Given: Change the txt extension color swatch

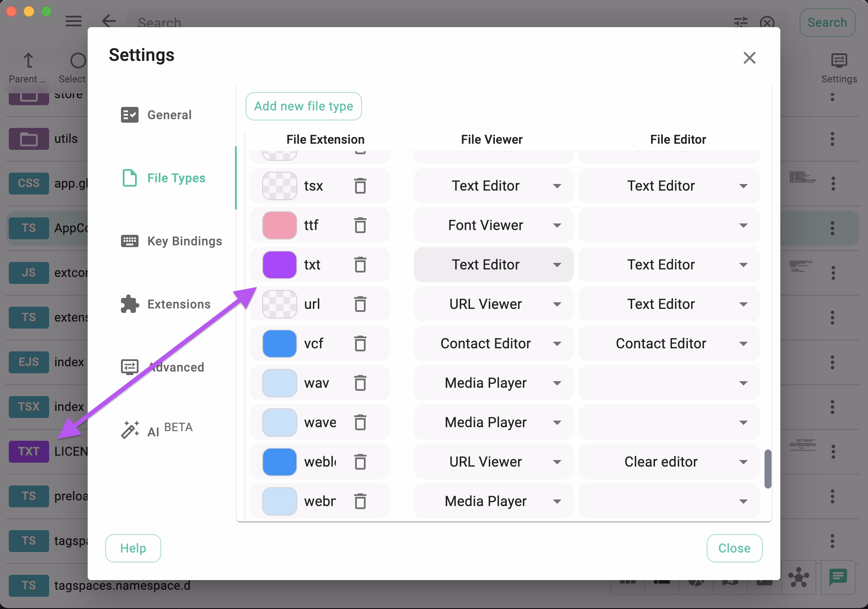Looking at the screenshot, I should point(279,265).
